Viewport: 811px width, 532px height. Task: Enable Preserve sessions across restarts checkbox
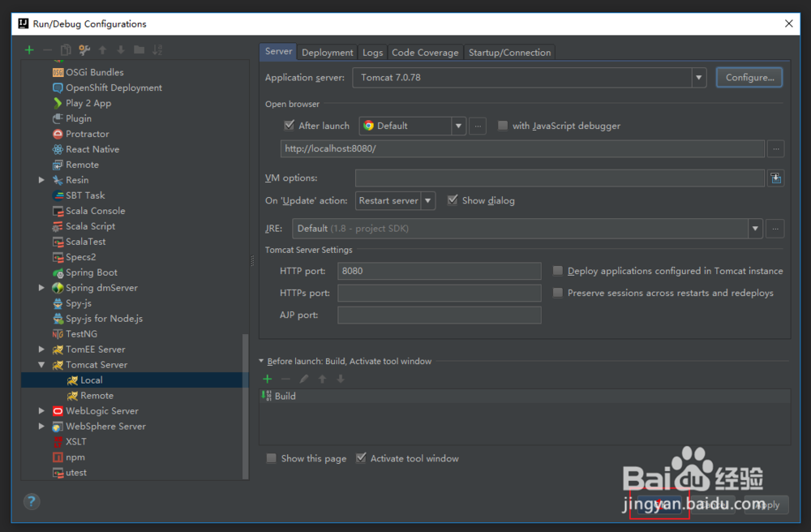(x=558, y=293)
